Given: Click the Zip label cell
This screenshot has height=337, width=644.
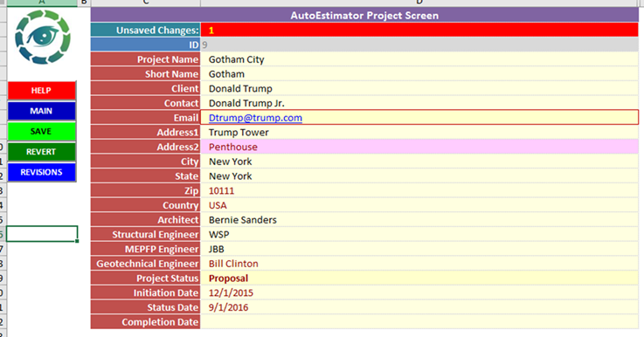Looking at the screenshot, I should point(145,190).
